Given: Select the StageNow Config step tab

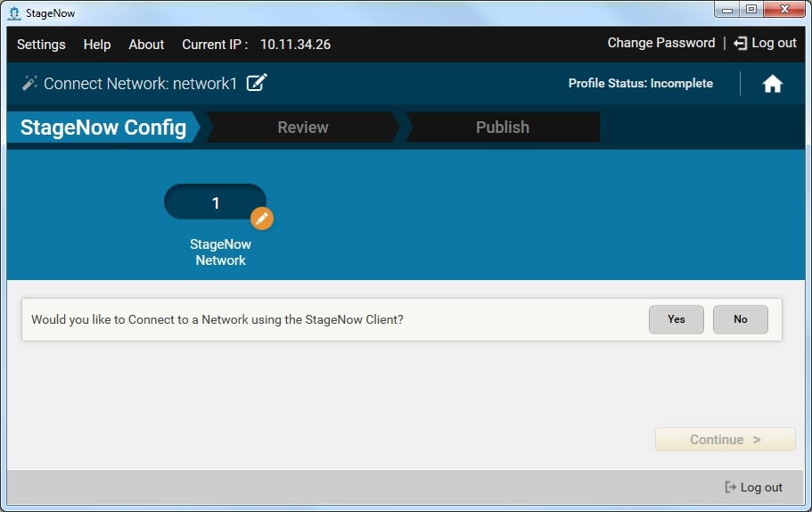Looking at the screenshot, I should point(103,128).
